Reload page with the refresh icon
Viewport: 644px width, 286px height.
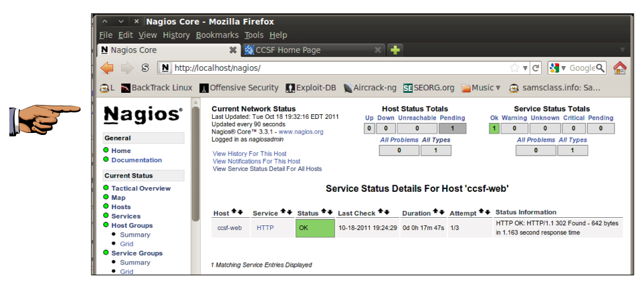point(536,68)
